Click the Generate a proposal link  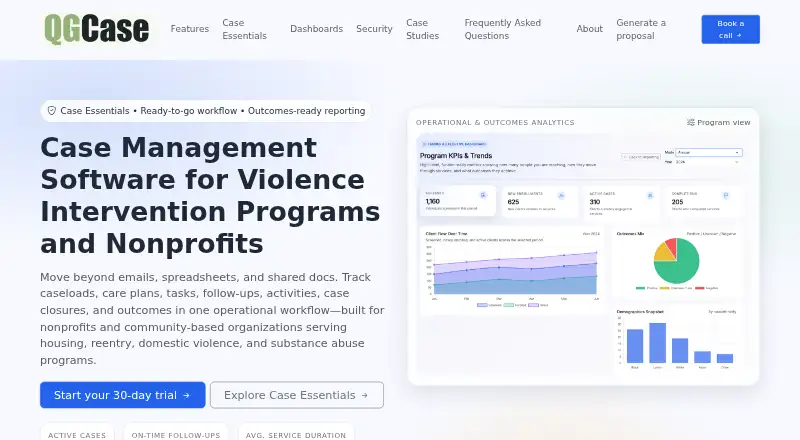(641, 29)
